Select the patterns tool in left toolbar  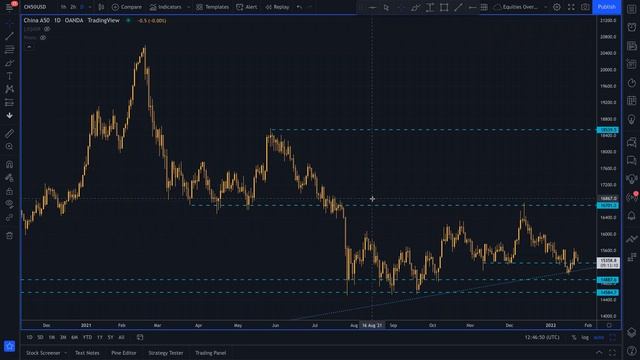[9, 89]
